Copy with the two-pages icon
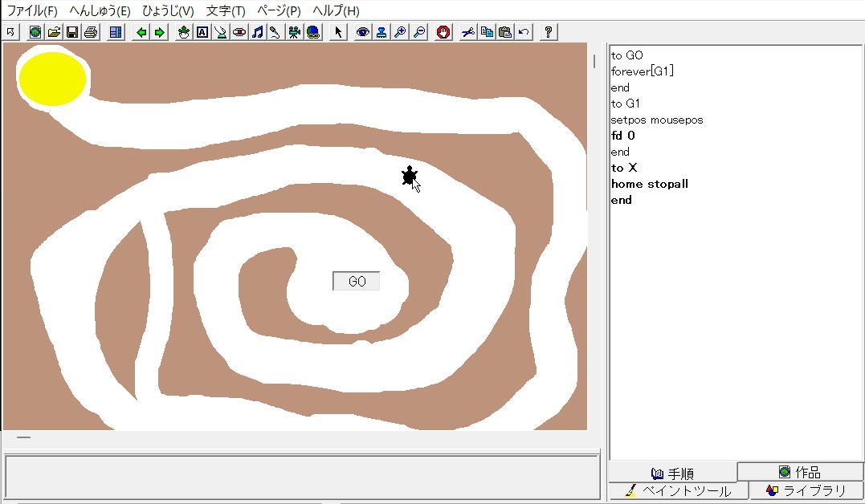 (x=487, y=33)
